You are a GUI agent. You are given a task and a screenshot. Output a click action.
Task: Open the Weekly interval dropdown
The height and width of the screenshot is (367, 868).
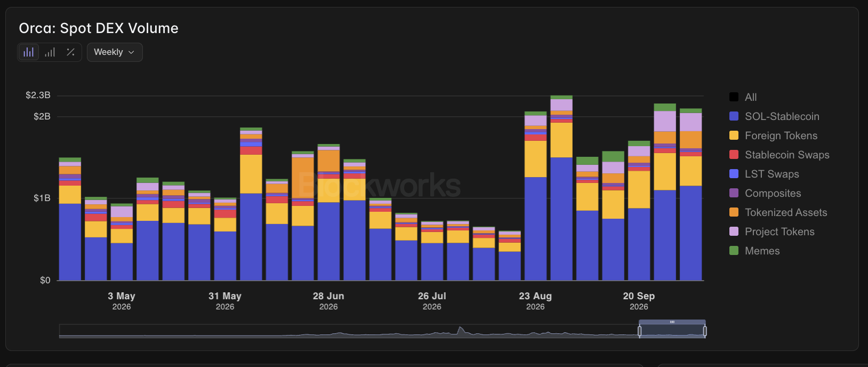coord(115,52)
